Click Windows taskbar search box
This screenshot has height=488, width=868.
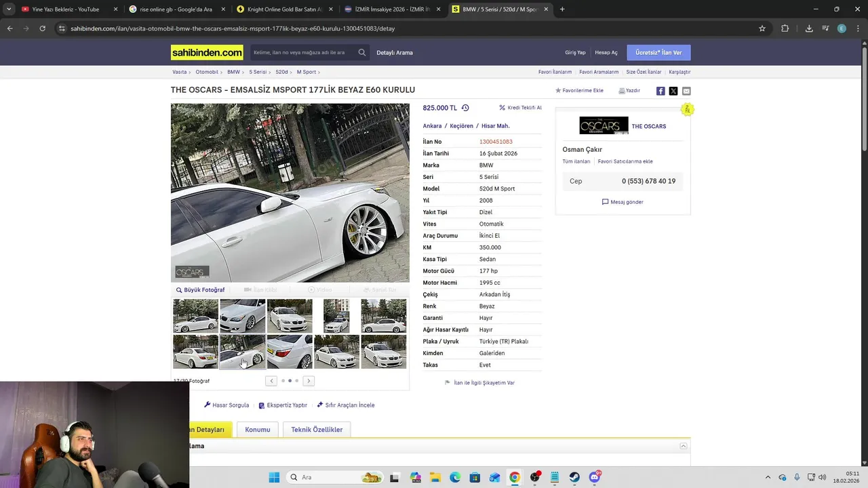coord(335,477)
